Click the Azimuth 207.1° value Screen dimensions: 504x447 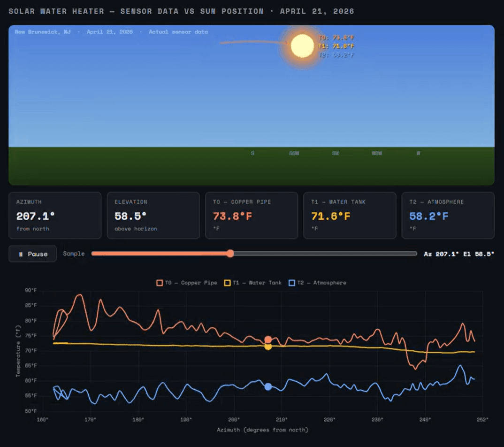click(35, 216)
